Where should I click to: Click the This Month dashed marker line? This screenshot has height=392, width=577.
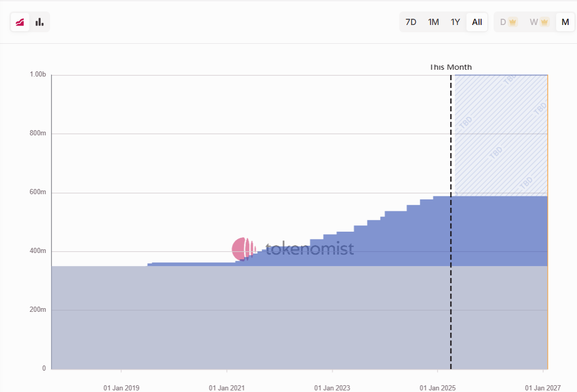click(x=451, y=222)
